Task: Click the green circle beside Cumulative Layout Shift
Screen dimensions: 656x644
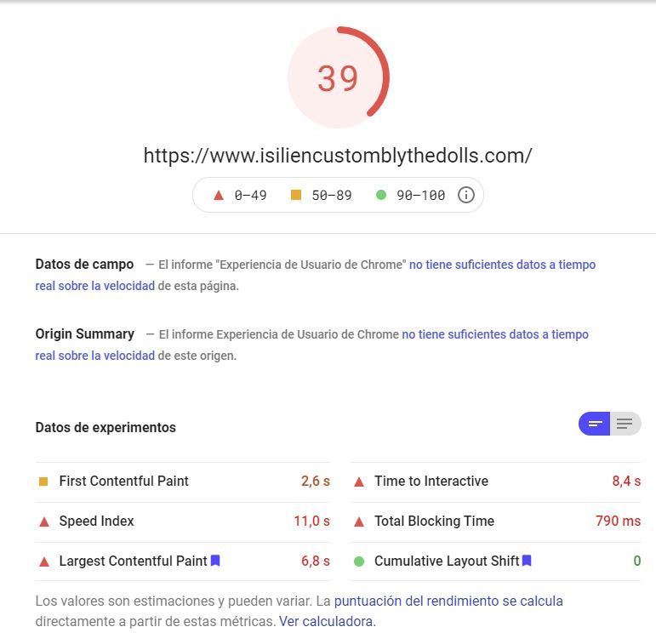Action: point(359,561)
